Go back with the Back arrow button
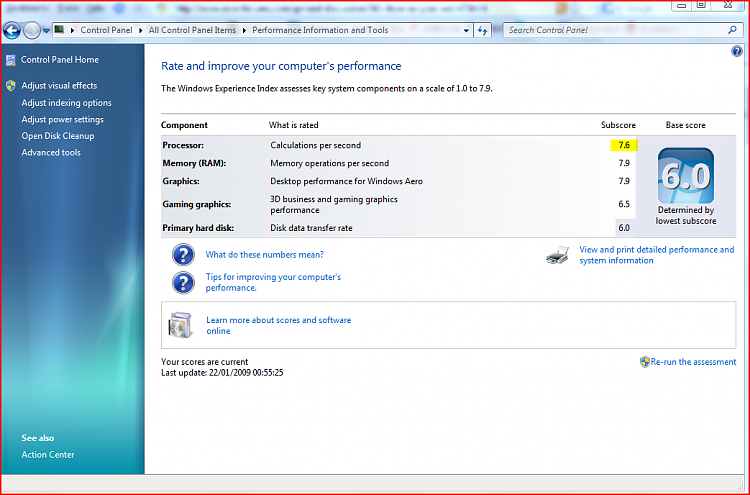This screenshot has height=495, width=750. pyautogui.click(x=11, y=31)
